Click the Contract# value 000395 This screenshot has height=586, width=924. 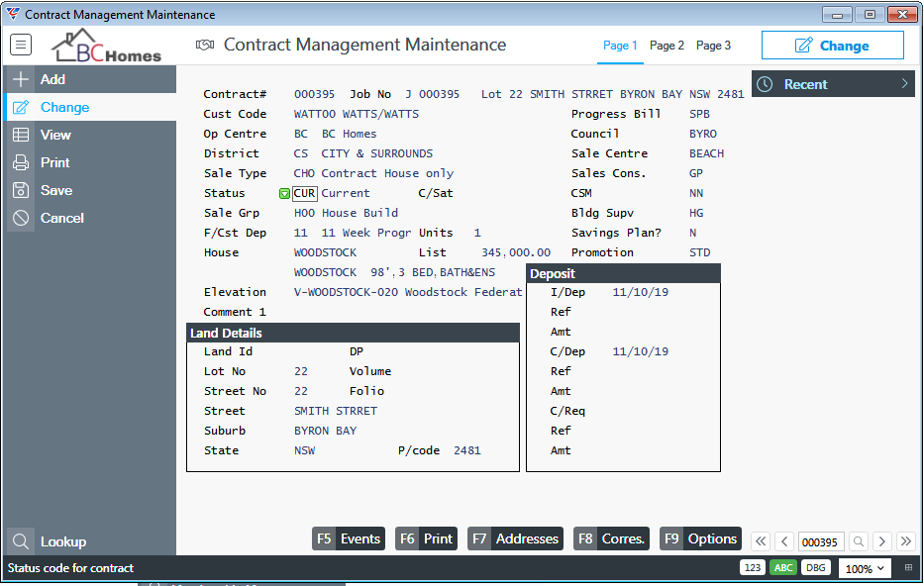pyautogui.click(x=314, y=94)
